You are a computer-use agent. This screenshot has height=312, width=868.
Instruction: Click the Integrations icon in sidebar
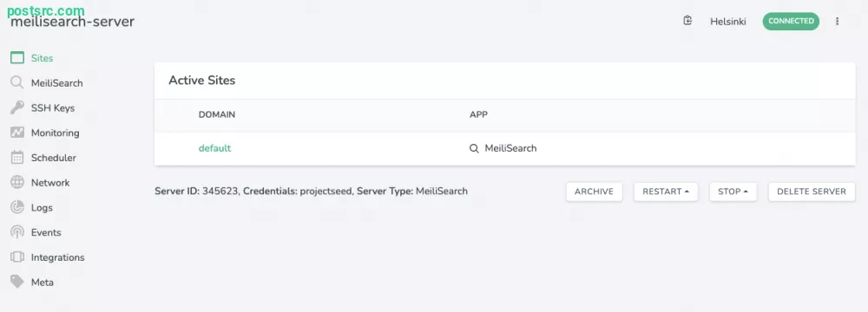pos(17,257)
